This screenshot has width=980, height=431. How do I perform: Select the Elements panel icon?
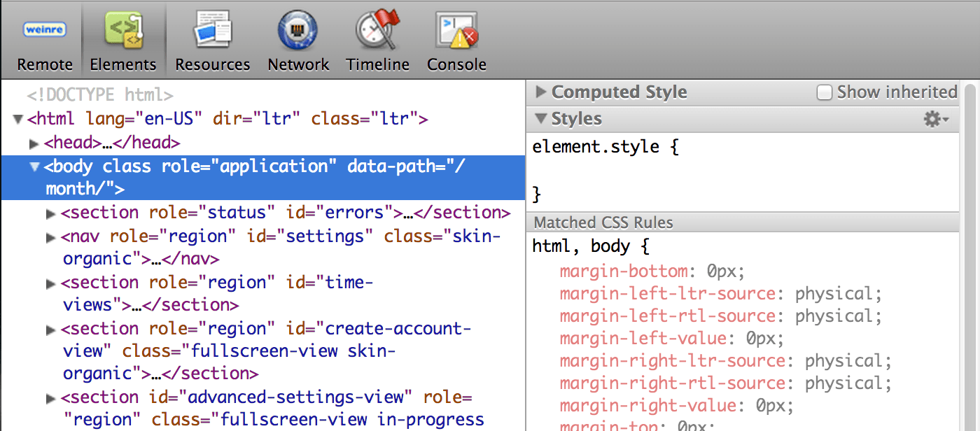click(x=122, y=29)
